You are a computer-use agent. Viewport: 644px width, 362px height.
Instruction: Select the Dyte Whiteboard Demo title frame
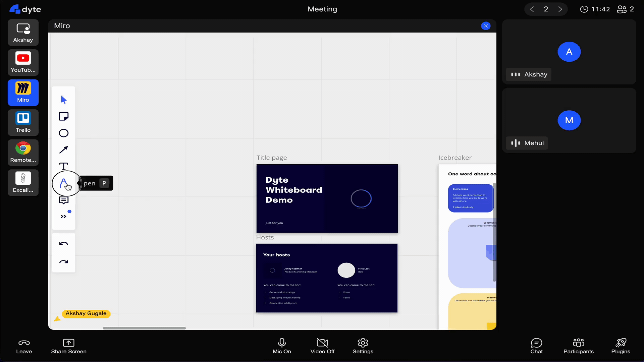[x=327, y=198]
